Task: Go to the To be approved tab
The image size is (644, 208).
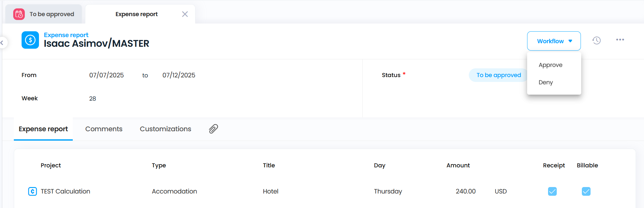Action: click(x=52, y=14)
